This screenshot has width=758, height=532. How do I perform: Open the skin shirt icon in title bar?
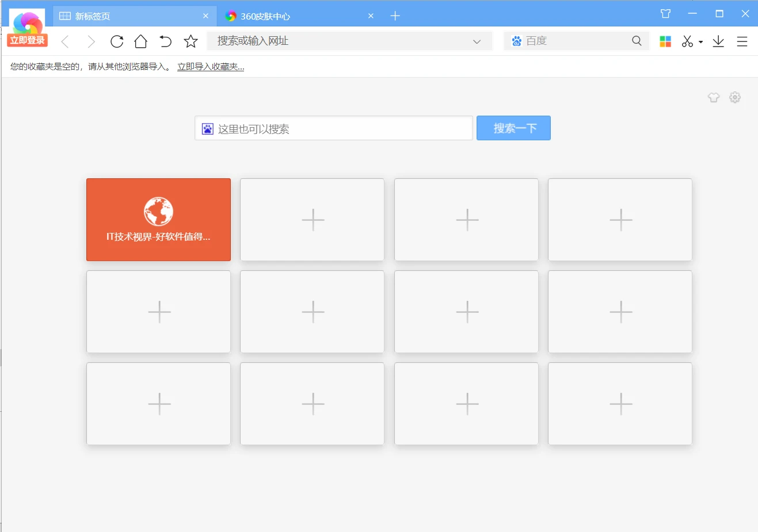(666, 14)
